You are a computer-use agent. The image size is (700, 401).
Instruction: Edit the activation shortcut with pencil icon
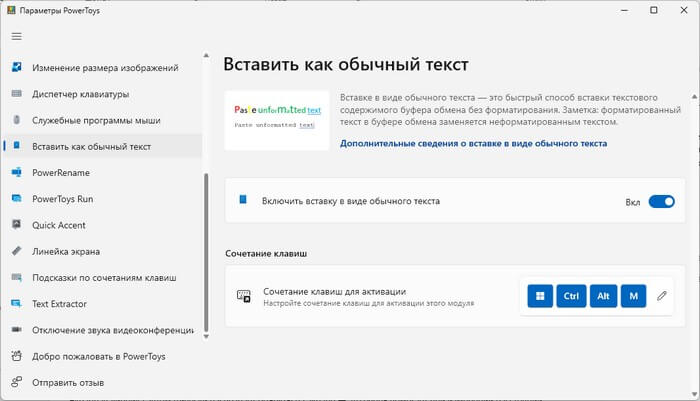[662, 296]
